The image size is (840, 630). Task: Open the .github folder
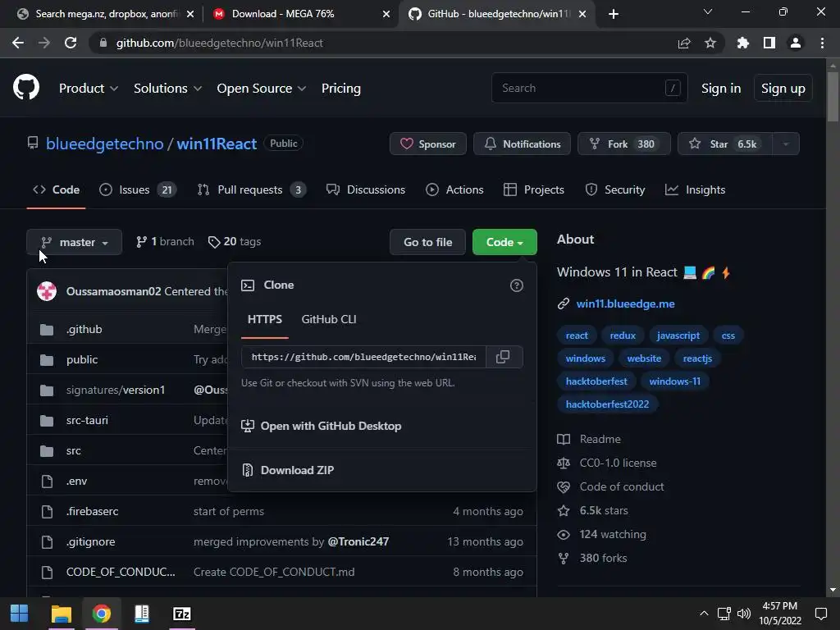pyautogui.click(x=84, y=330)
